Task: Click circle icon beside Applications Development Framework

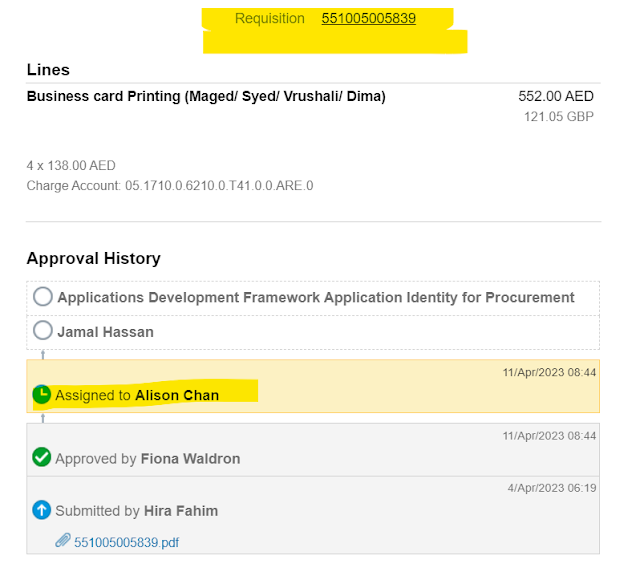Action: pyautogui.click(x=43, y=297)
